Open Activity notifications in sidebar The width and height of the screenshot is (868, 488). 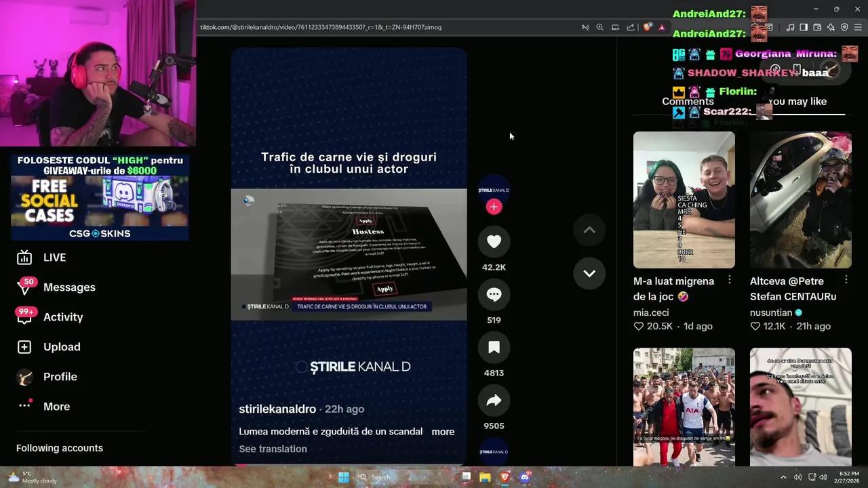pyautogui.click(x=50, y=317)
